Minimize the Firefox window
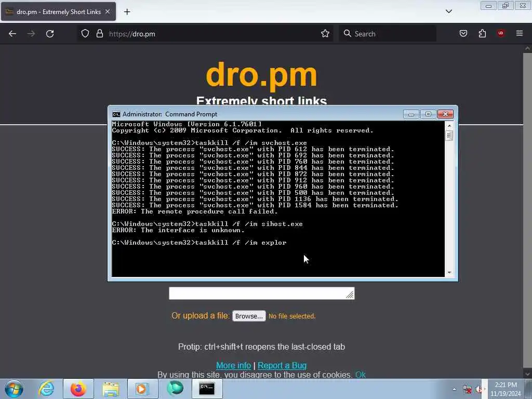Image resolution: width=532 pixels, height=399 pixels. point(488,5)
